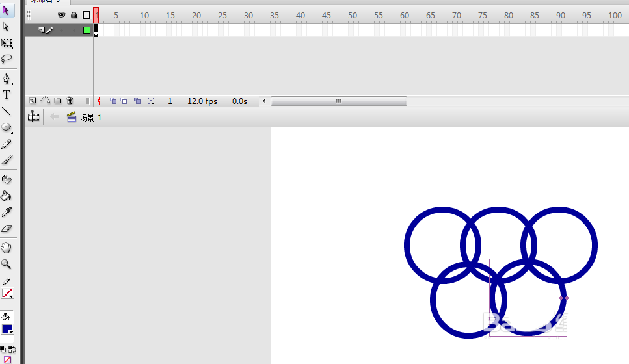Image resolution: width=629 pixels, height=364 pixels.
Task: Toggle show/hide all layers eye icon
Action: (x=61, y=15)
